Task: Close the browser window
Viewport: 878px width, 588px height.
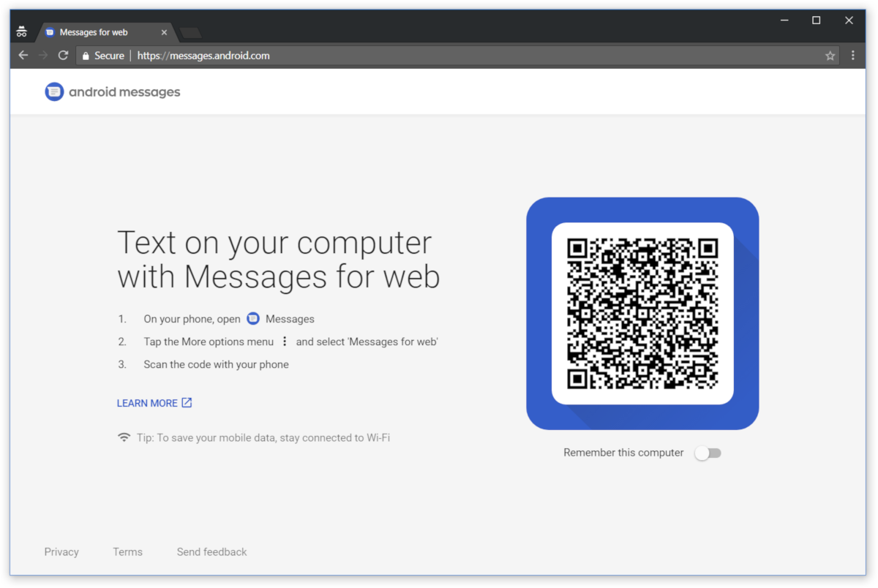Action: click(849, 20)
